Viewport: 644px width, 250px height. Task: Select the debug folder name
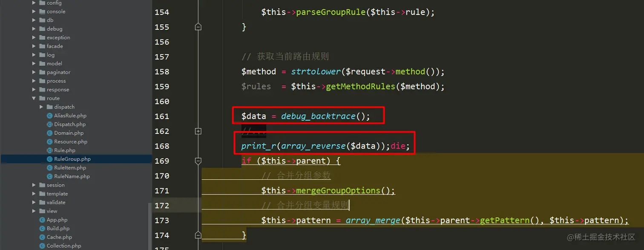[55, 29]
